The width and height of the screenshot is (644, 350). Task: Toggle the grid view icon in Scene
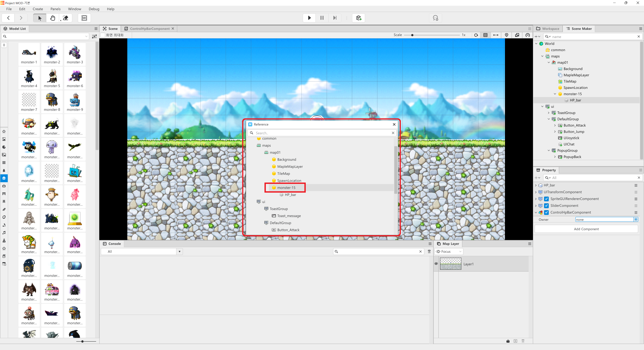pyautogui.click(x=485, y=35)
